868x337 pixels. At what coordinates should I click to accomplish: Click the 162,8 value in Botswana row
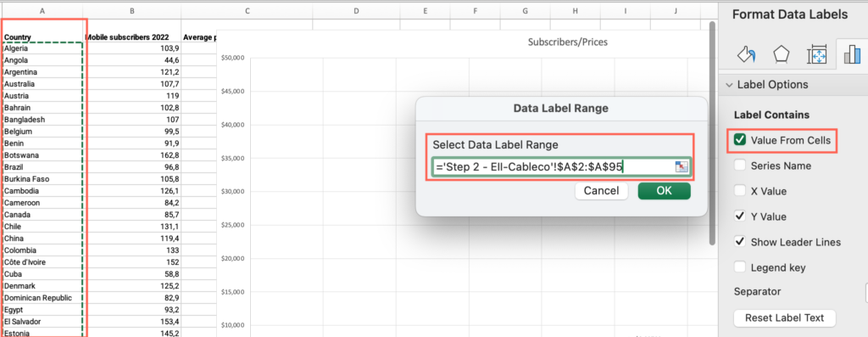pyautogui.click(x=131, y=155)
